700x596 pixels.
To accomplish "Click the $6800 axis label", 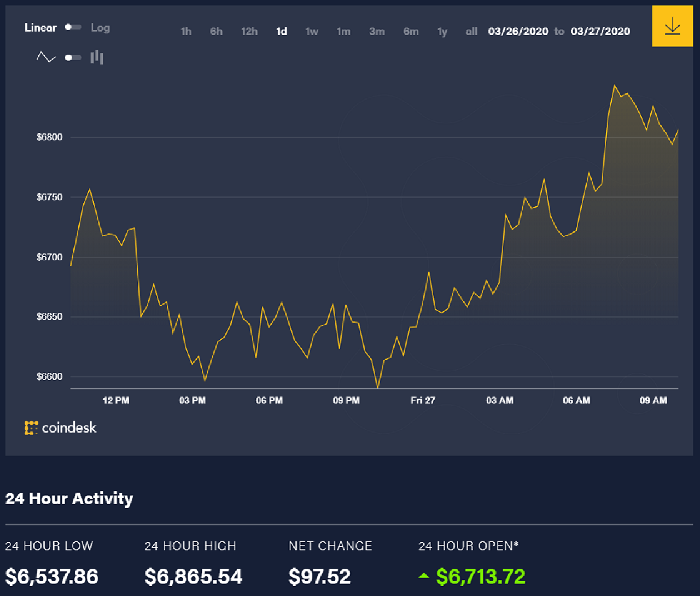I will click(x=50, y=137).
